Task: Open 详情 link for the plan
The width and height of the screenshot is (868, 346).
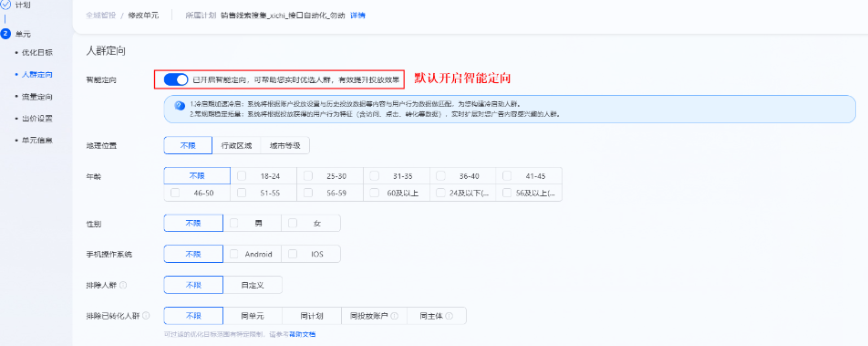Action: [x=357, y=16]
